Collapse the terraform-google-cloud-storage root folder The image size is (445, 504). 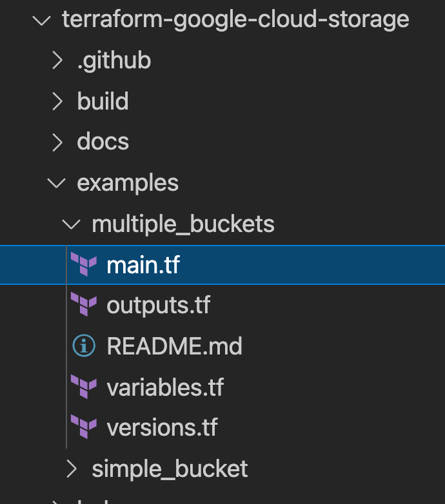(42, 20)
